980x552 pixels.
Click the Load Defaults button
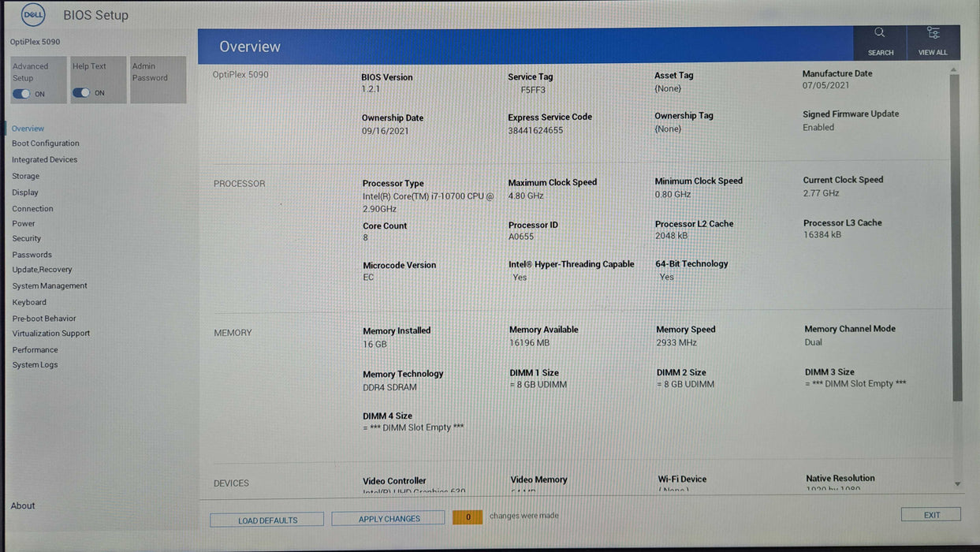[x=267, y=520]
